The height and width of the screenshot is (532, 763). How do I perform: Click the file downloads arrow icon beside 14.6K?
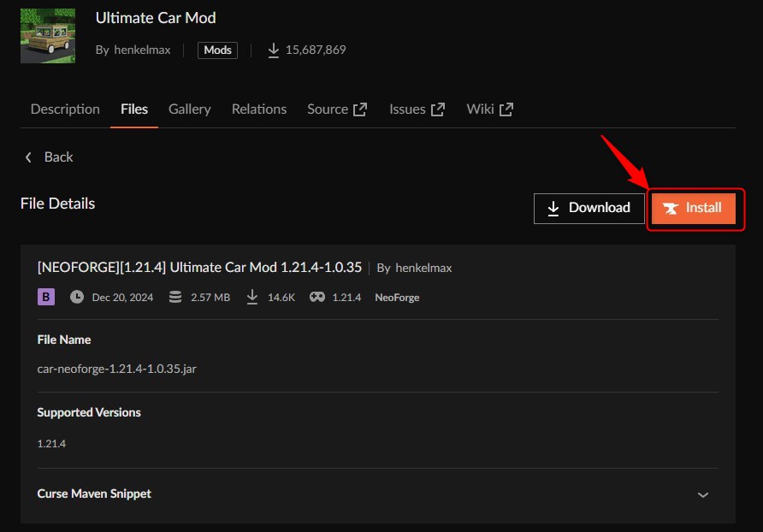[252, 297]
